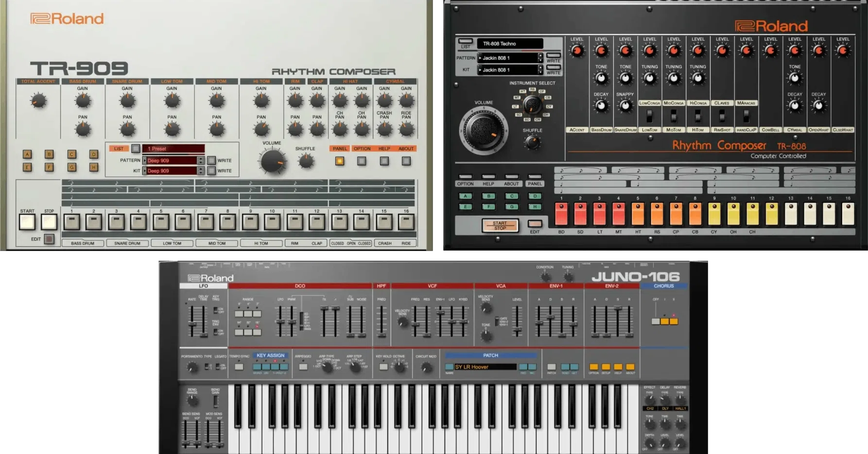
Task: Click the TR-808 Pattern stepper arrows
Action: coord(540,58)
